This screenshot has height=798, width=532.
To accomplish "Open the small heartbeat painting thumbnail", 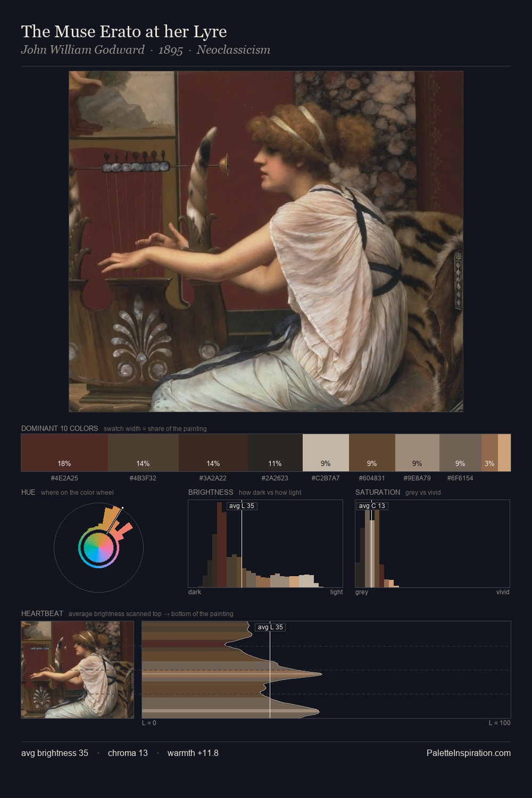I will pos(78,670).
